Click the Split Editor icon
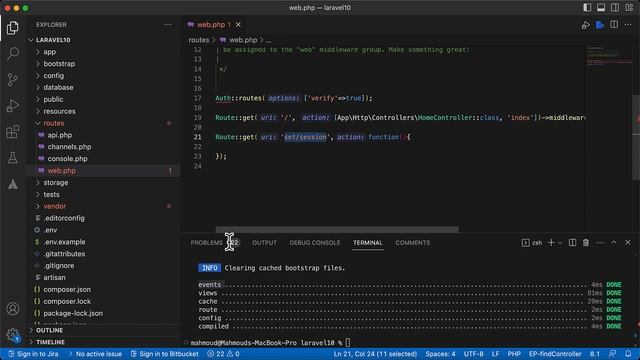The width and height of the screenshot is (640, 360). pos(614,25)
